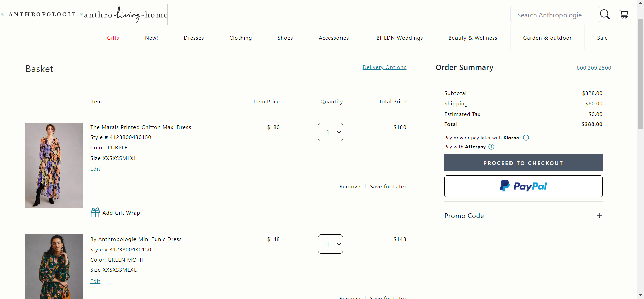Click the 800.309.2500 phone link

[x=594, y=68]
